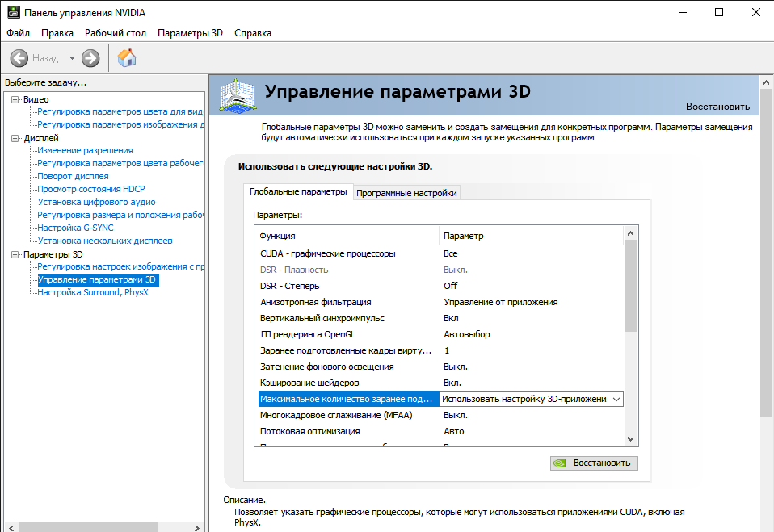Click settings list scroll down arrow
Viewport: 774px width, 532px height.
tap(630, 439)
